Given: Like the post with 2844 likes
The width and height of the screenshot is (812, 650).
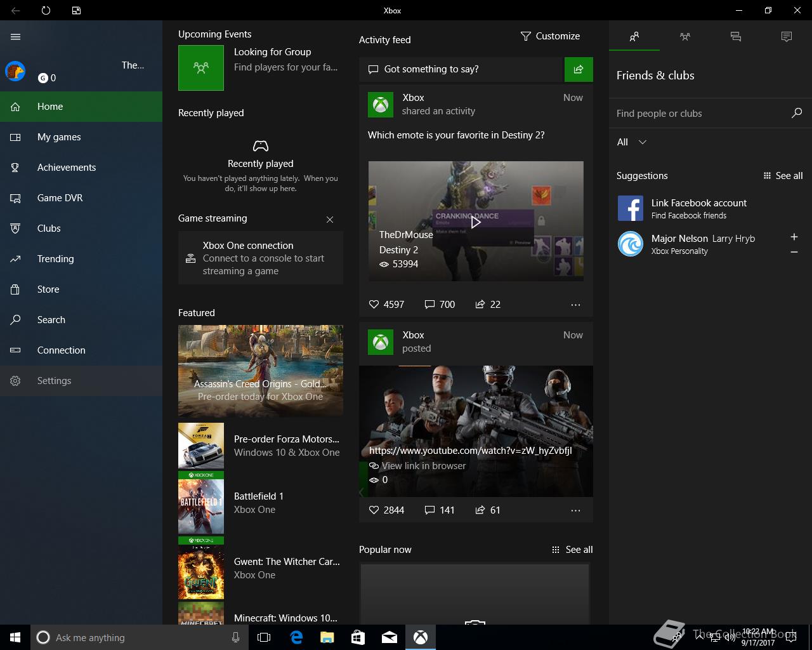Looking at the screenshot, I should [x=386, y=510].
